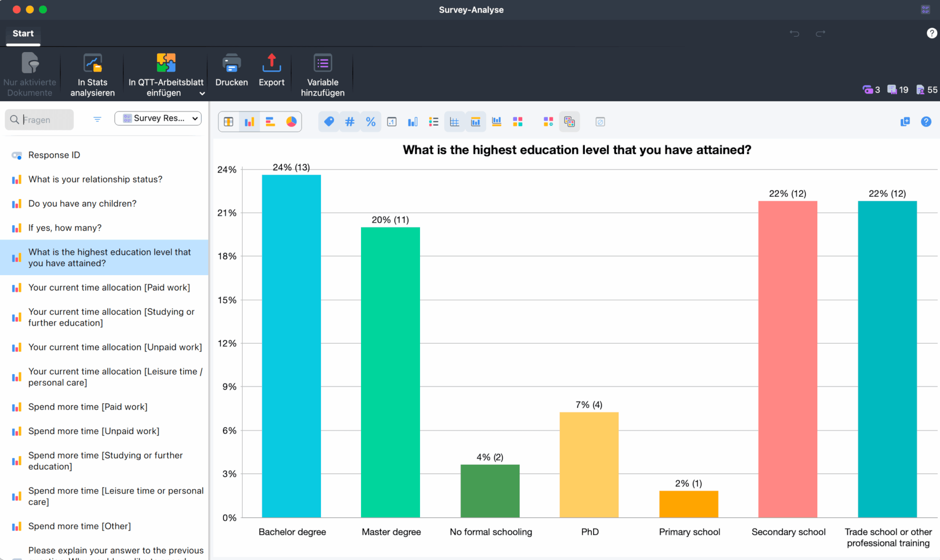This screenshot has width=940, height=560.
Task: Click the decimal places (.1) formatting icon
Action: click(x=392, y=121)
